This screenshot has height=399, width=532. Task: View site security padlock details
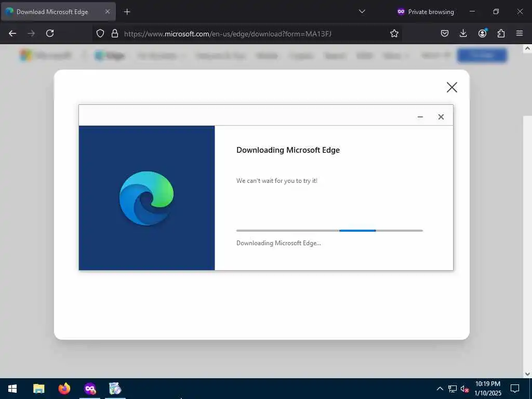point(115,33)
